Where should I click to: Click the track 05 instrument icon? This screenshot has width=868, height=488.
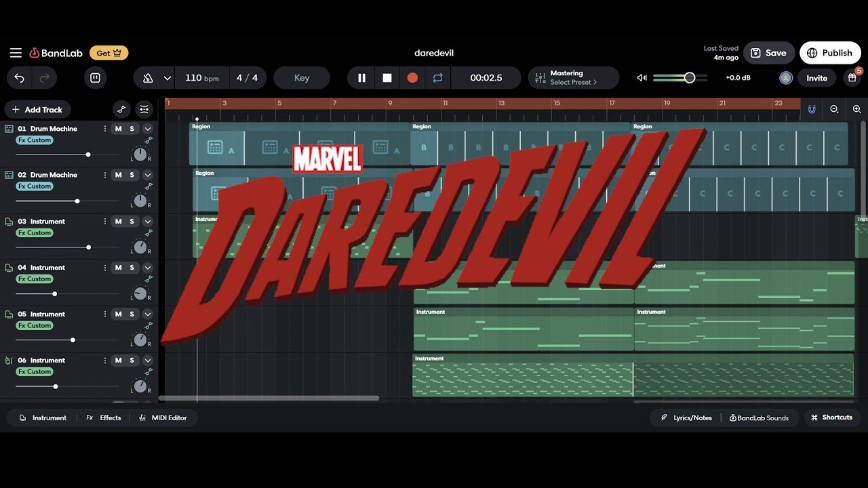coord(9,314)
